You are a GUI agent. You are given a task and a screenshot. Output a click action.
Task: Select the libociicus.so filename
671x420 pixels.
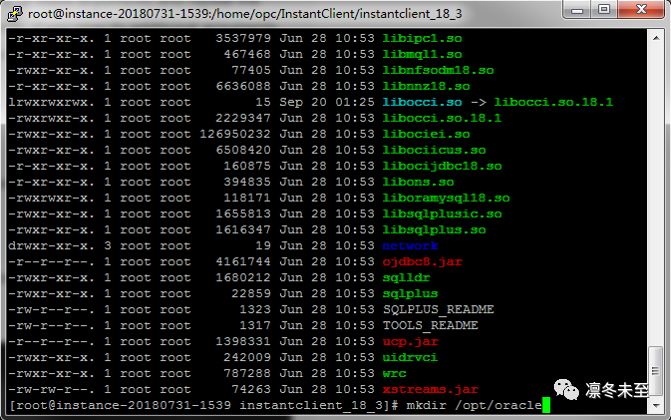[434, 150]
